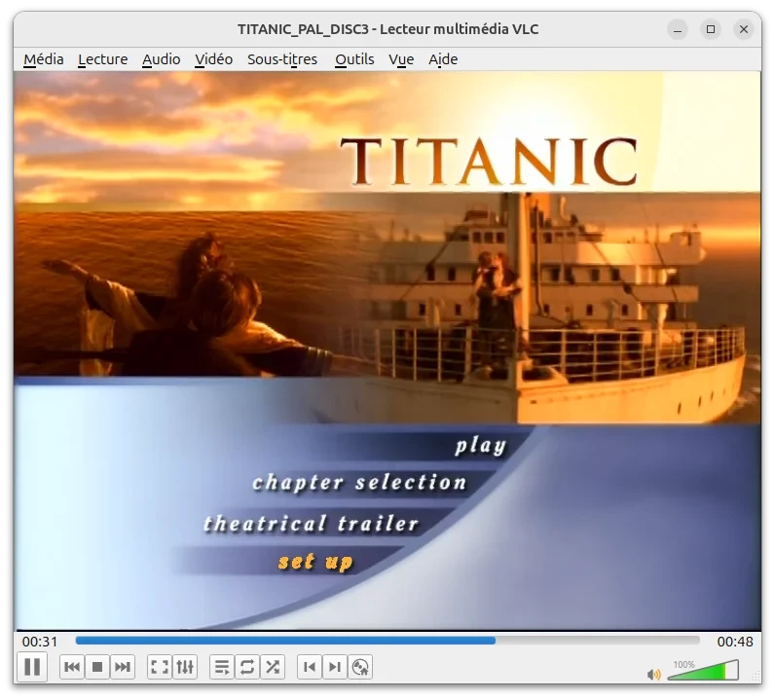
Task: Open the Sous-titres menu
Action: coord(282,59)
